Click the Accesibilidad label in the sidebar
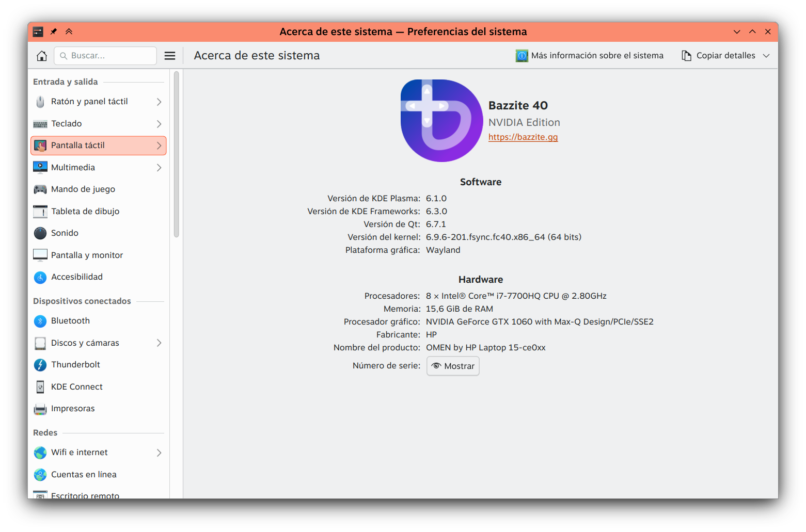 [77, 277]
